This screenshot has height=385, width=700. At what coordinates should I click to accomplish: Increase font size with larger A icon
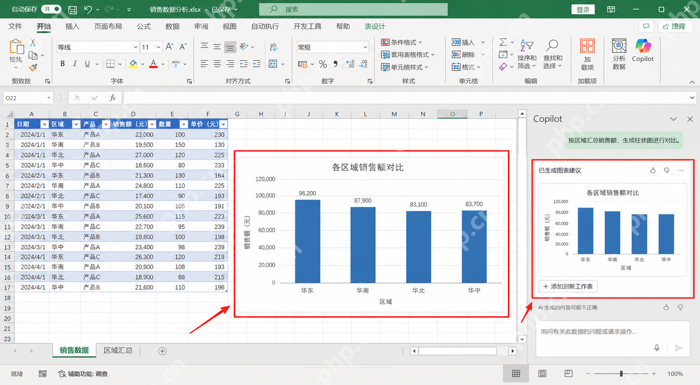(169, 46)
